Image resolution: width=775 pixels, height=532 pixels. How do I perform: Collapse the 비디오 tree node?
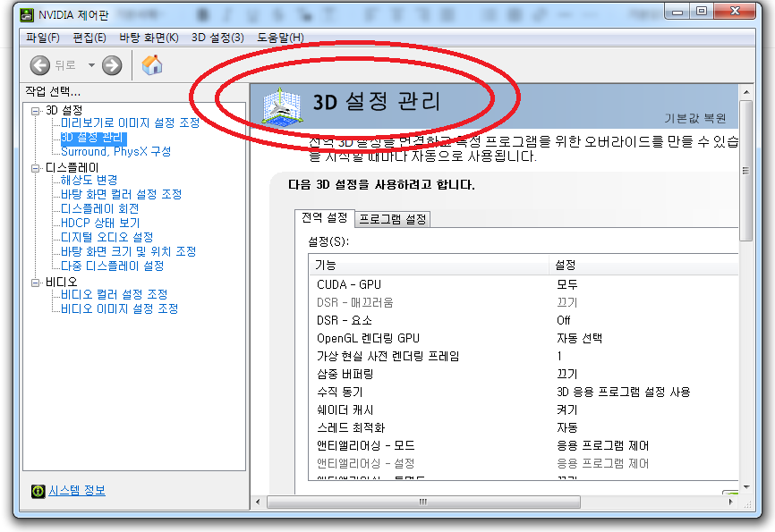pos(35,283)
